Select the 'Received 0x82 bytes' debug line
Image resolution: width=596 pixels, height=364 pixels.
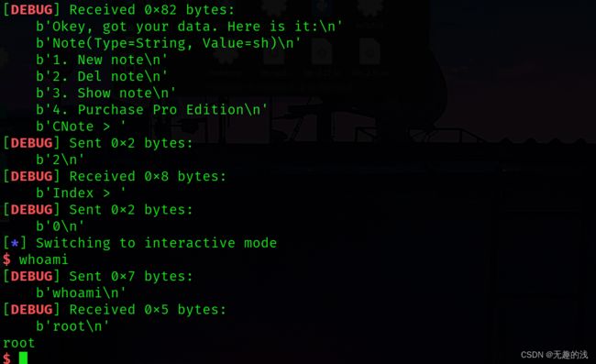(x=118, y=9)
